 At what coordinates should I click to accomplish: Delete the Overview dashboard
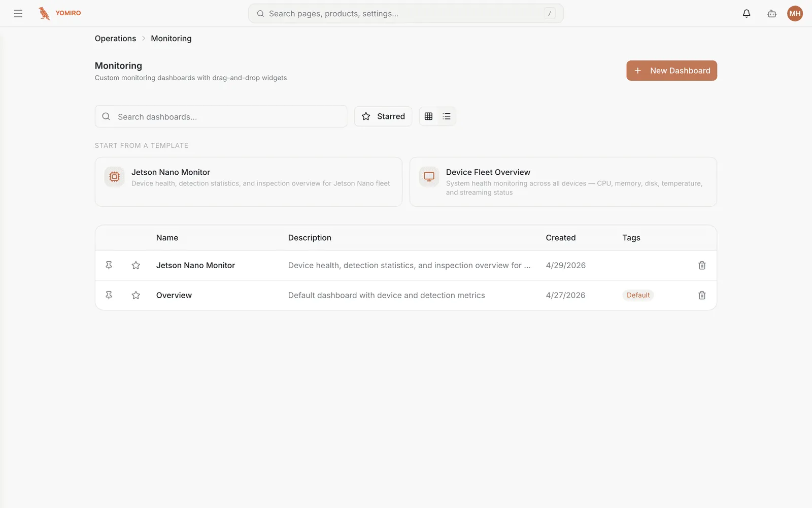click(x=702, y=295)
